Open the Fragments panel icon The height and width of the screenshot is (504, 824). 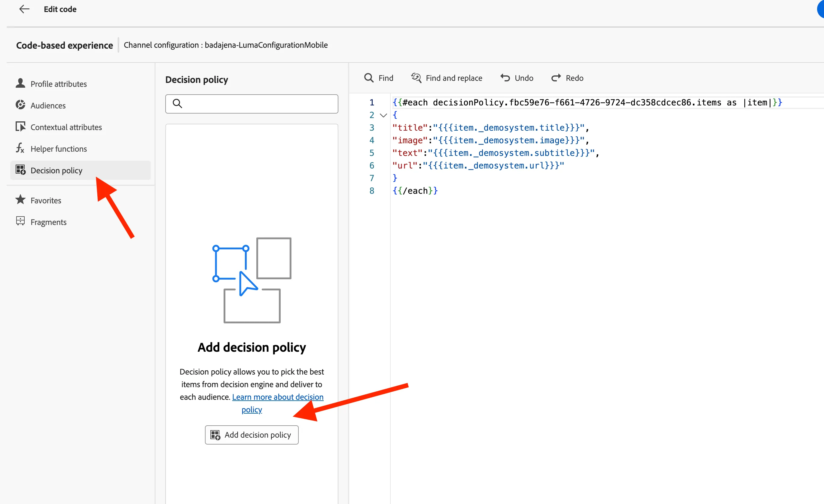click(20, 221)
